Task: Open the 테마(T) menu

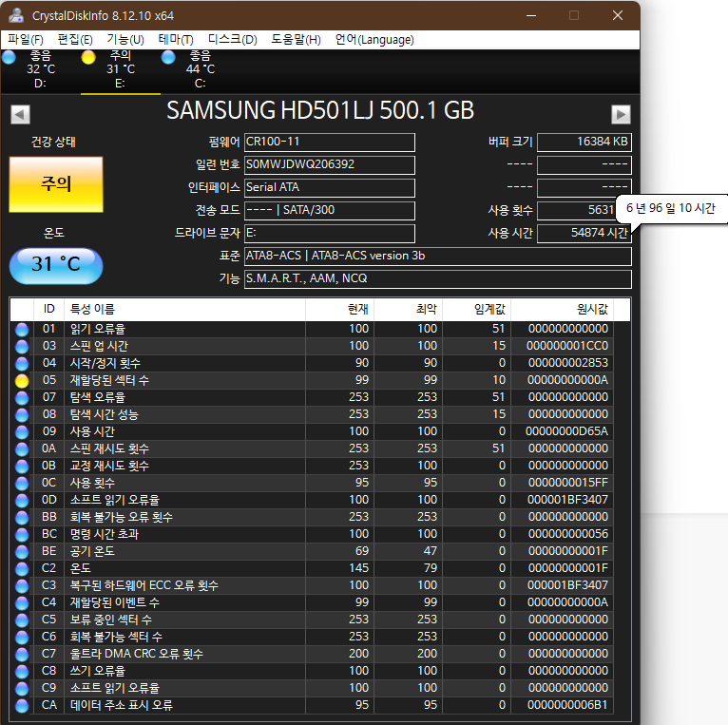Action: [176, 40]
